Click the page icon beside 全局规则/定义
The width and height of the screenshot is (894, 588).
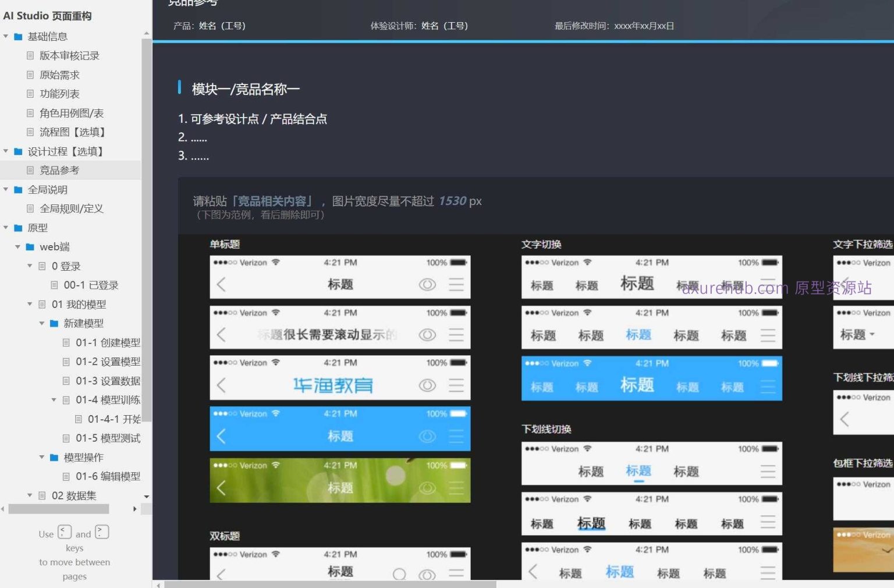pyautogui.click(x=30, y=208)
